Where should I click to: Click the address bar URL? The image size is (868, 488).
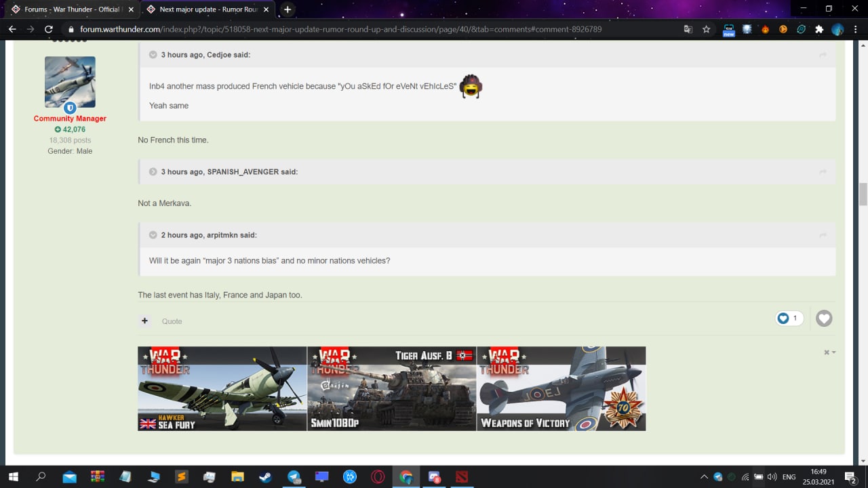pyautogui.click(x=340, y=29)
